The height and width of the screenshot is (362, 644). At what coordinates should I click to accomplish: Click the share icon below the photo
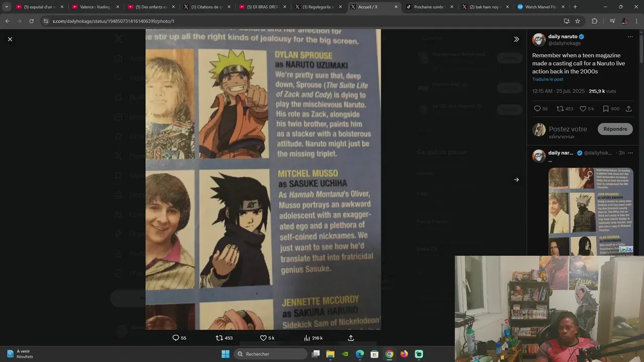[351, 338]
